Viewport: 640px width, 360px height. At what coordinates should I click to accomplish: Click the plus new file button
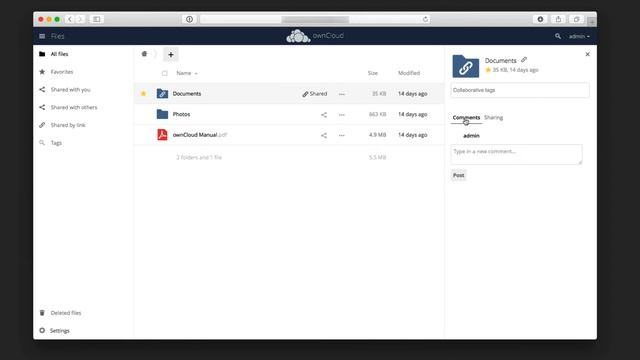click(171, 54)
